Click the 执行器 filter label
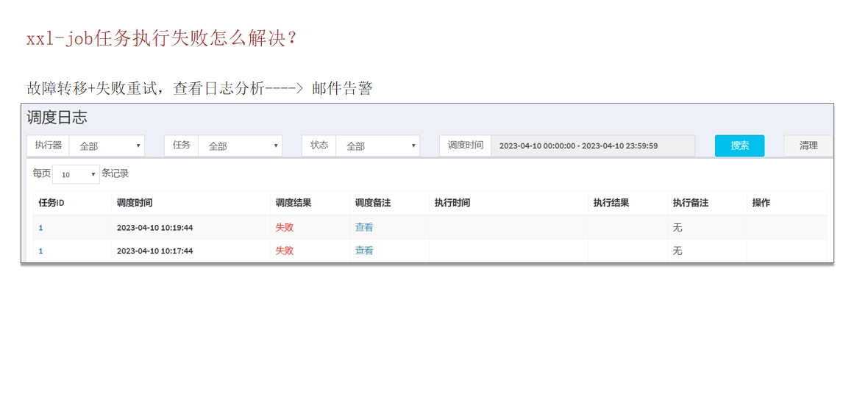 coord(48,145)
